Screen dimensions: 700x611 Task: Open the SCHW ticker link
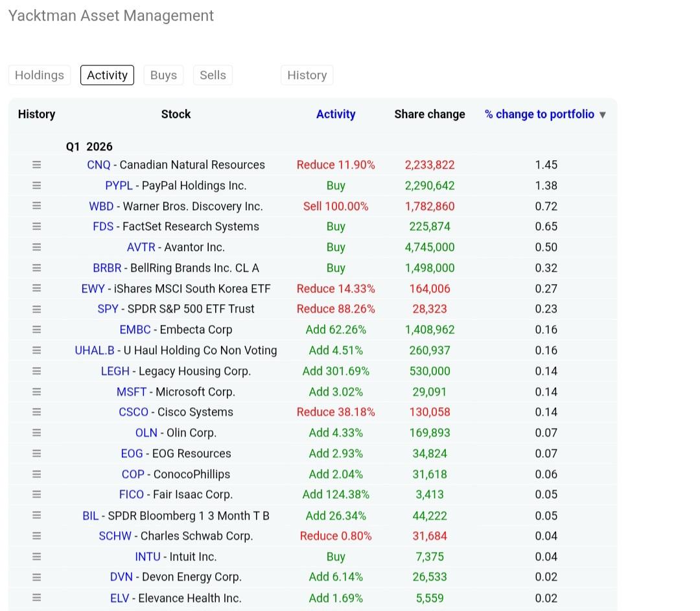115,536
